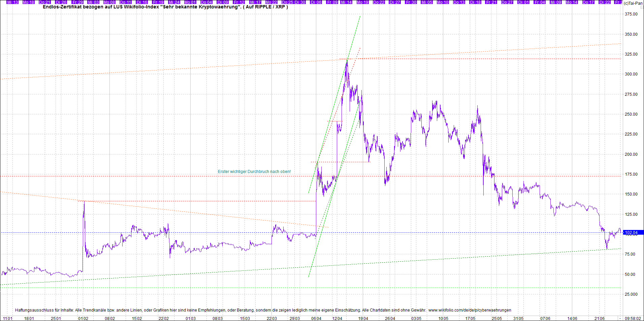This screenshot has width=644, height=321.
Task: Click the 21.06 date on time axis
Action: click(x=599, y=318)
